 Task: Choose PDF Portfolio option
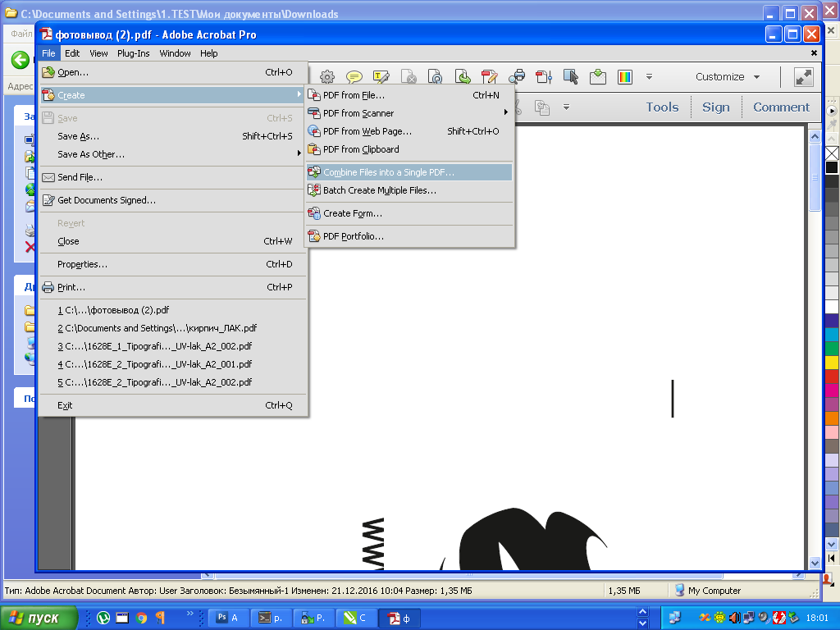click(x=409, y=236)
